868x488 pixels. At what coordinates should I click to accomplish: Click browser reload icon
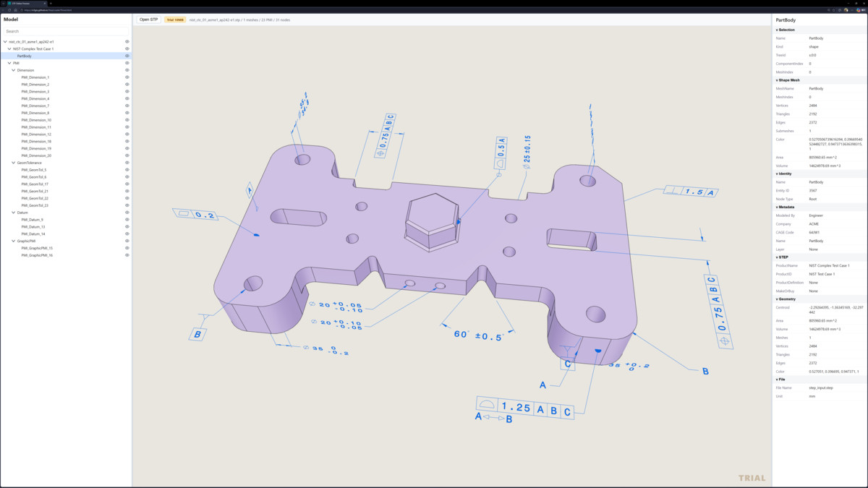tap(9, 10)
